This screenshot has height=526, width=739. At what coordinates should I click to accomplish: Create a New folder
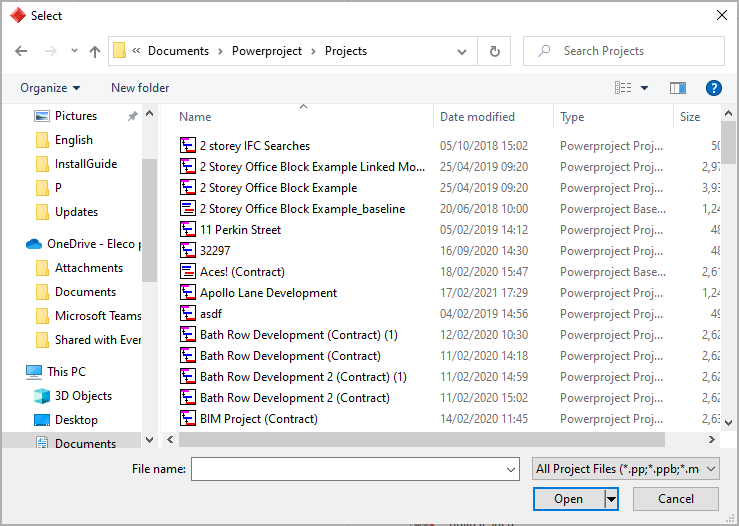pos(140,88)
